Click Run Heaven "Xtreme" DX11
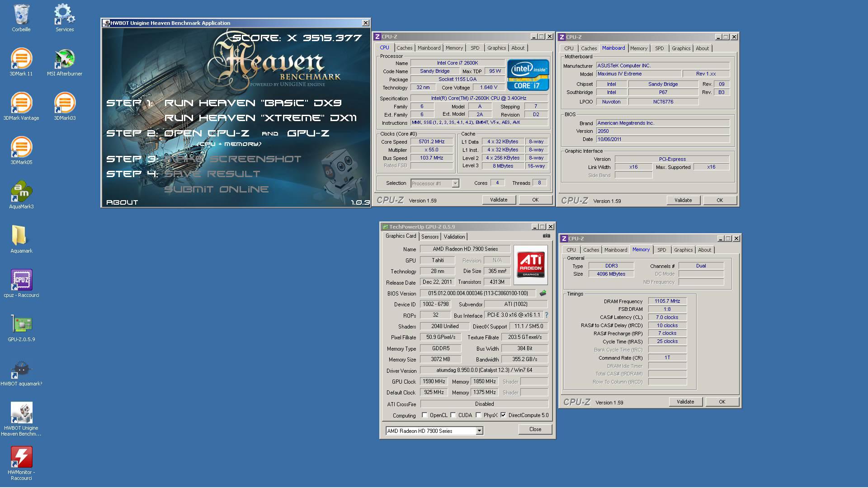868x488 pixels. 261,118
